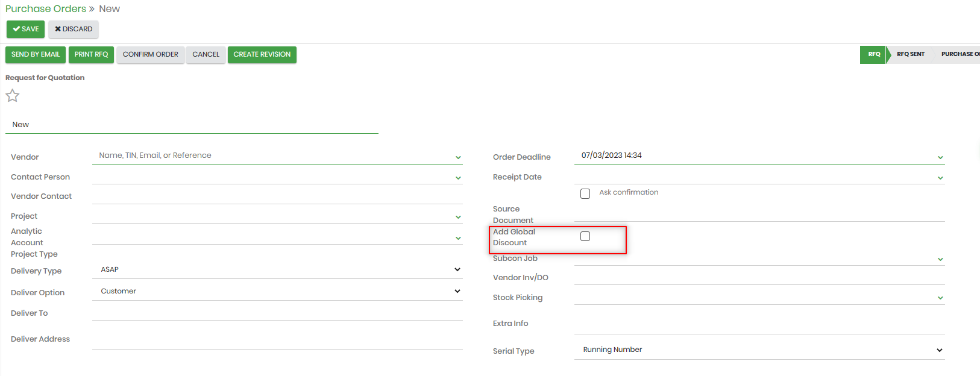Open the Delivery Type dropdown
The image size is (980, 376).
[457, 269]
